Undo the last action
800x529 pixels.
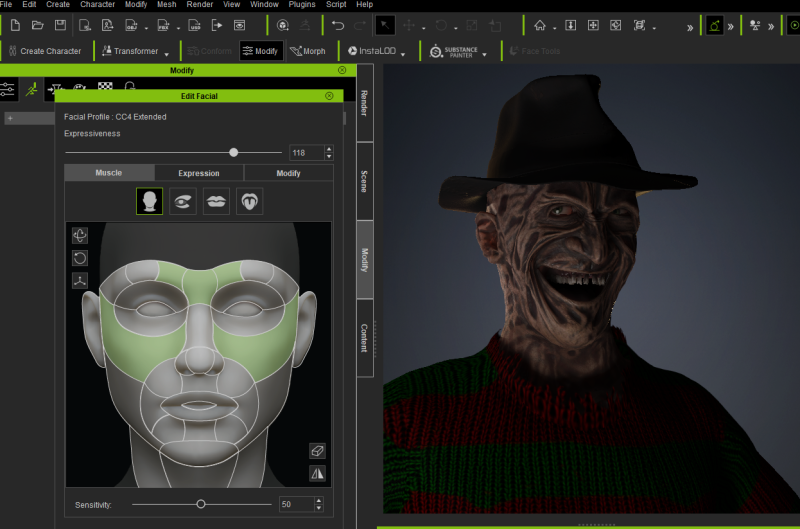[338, 25]
